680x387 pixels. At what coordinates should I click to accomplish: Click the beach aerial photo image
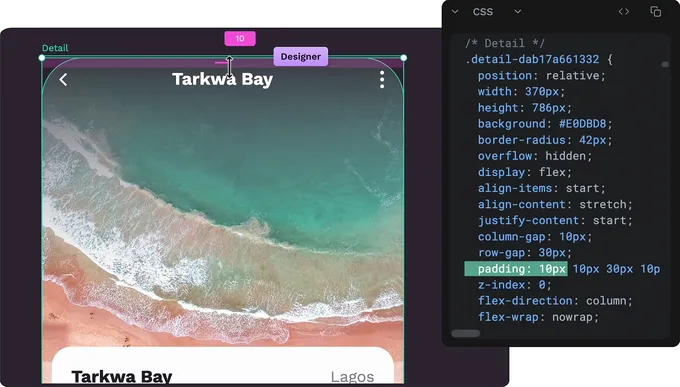tap(222, 208)
